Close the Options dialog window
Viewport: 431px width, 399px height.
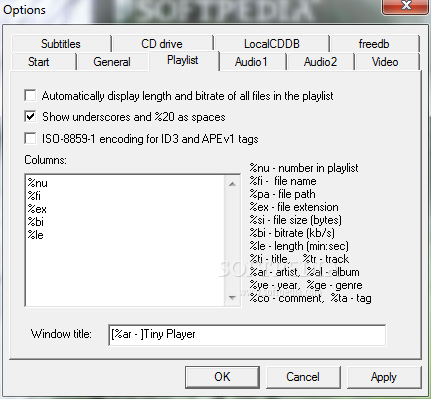click(x=406, y=6)
